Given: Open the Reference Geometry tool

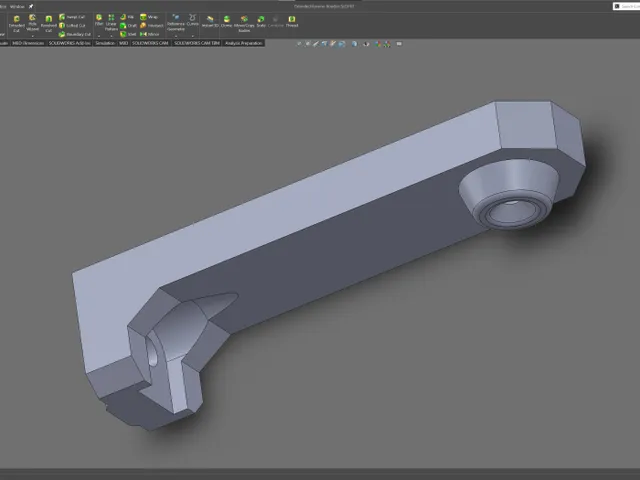Looking at the screenshot, I should click(176, 22).
